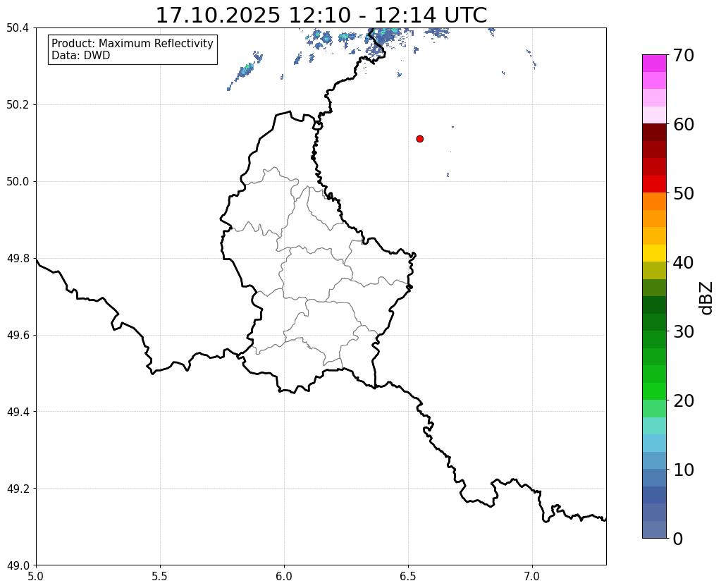Click the 49.6 latitude axis label
This screenshot has height=588, width=721.
[x=18, y=336]
